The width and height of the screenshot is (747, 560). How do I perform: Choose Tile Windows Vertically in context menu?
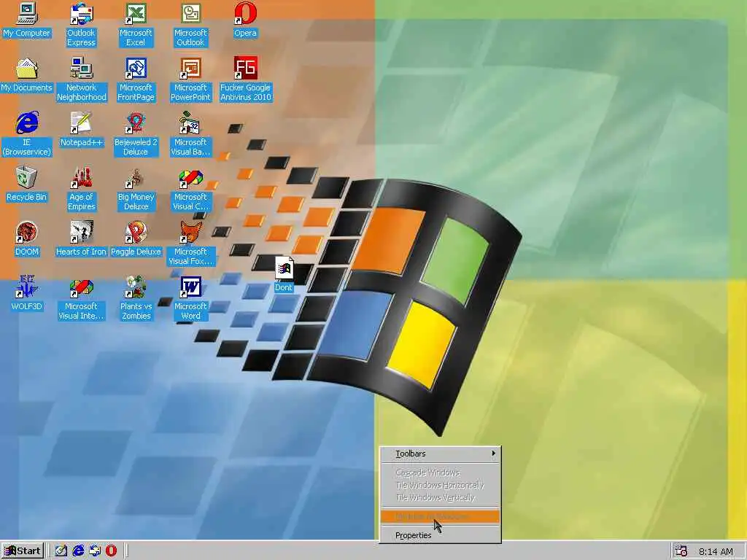pyautogui.click(x=440, y=497)
